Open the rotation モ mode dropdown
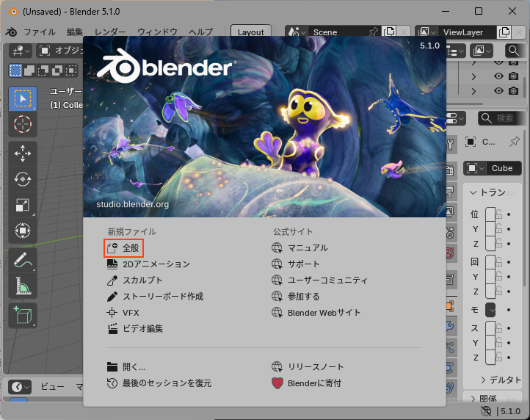 [x=490, y=310]
